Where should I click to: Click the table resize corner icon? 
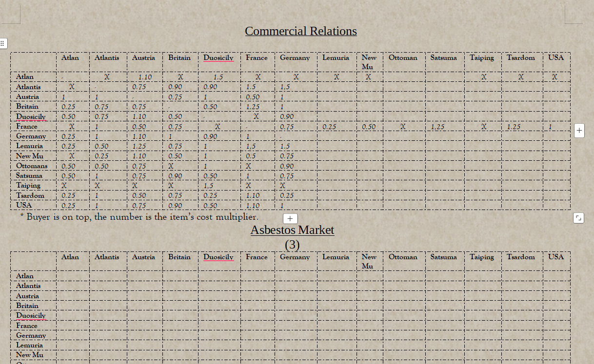[578, 218]
